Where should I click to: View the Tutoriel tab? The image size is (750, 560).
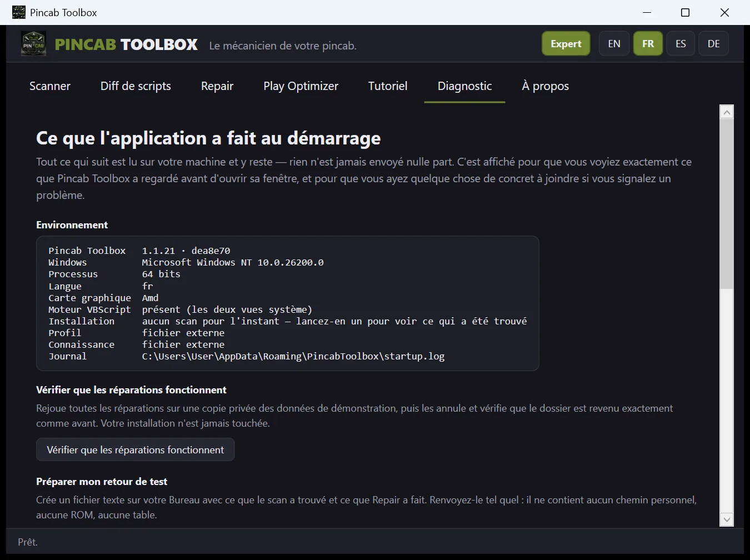[388, 86]
